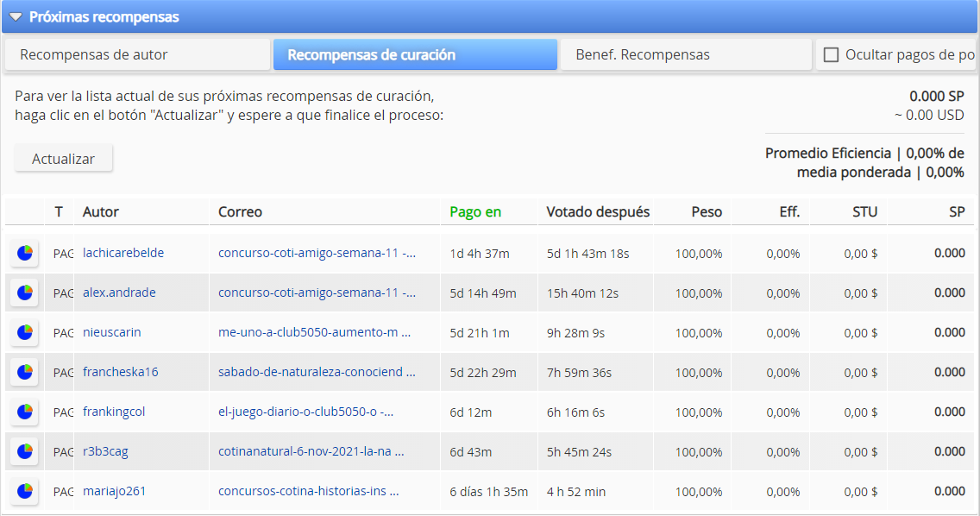
Task: Open the me-uno-a-club5050-aumento-m post link
Action: click(x=314, y=332)
